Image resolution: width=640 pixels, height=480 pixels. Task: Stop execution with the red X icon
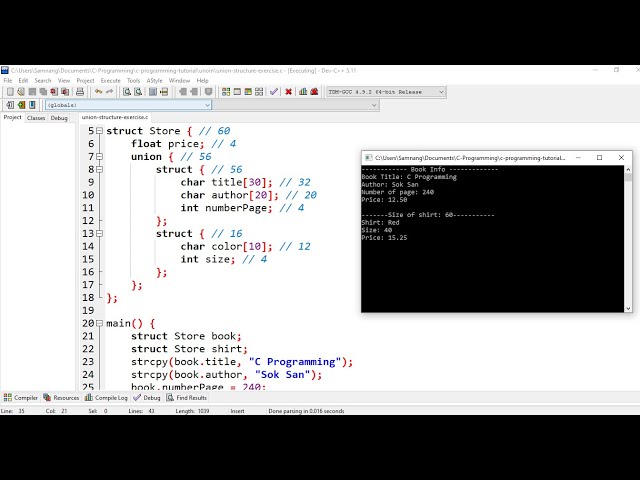(289, 92)
